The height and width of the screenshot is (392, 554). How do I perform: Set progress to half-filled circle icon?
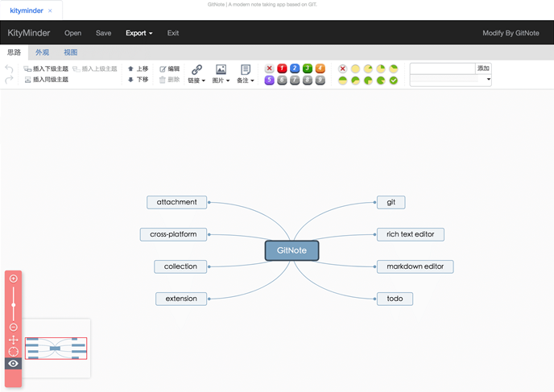342,80
